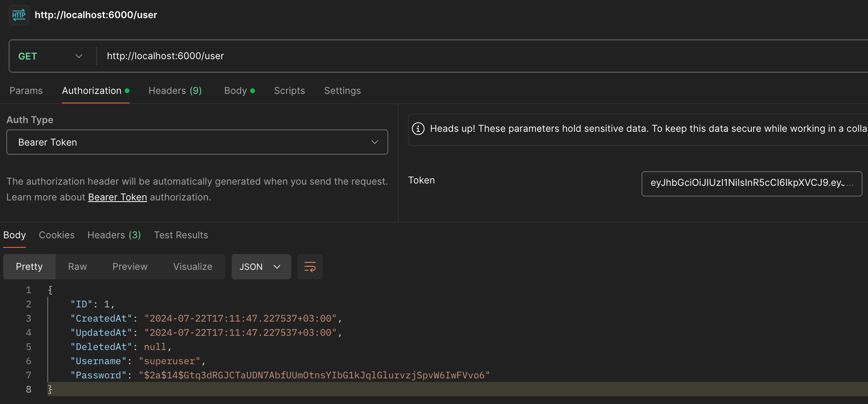Select the Authorization tab
Screen dimensions: 868x404
point(95,91)
